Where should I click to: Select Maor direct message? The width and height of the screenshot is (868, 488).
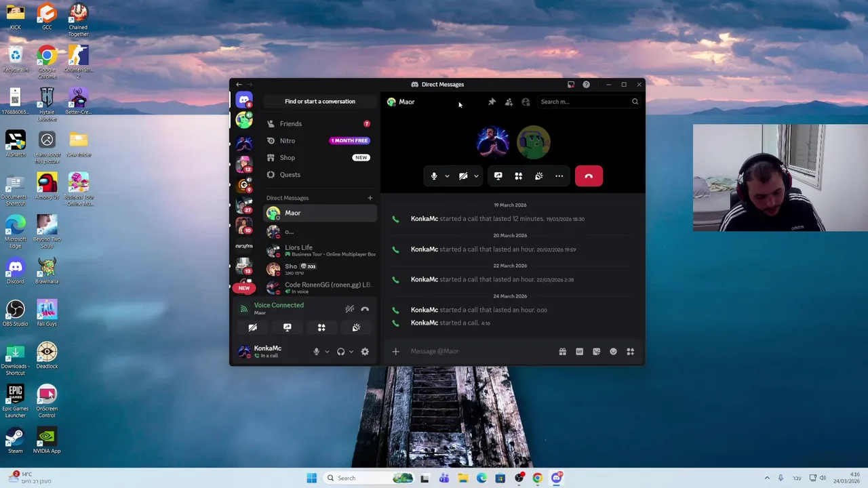(x=320, y=213)
